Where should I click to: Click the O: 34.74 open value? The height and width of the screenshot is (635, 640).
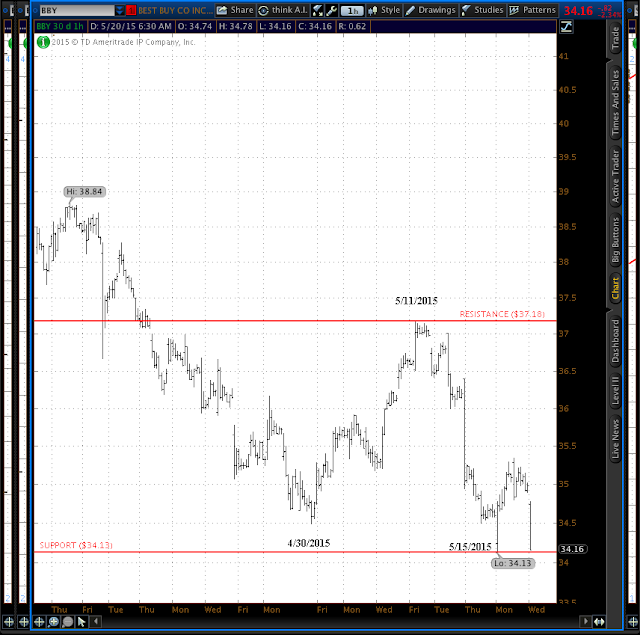(195, 27)
